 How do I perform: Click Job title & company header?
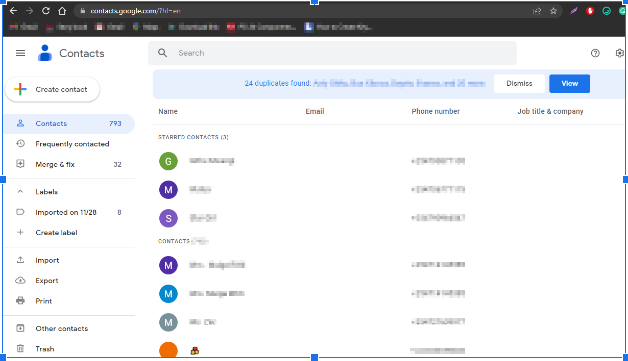(550, 111)
